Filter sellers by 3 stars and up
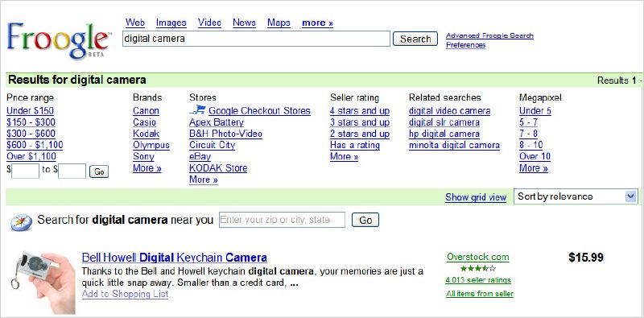The width and height of the screenshot is (644, 318). [x=360, y=122]
